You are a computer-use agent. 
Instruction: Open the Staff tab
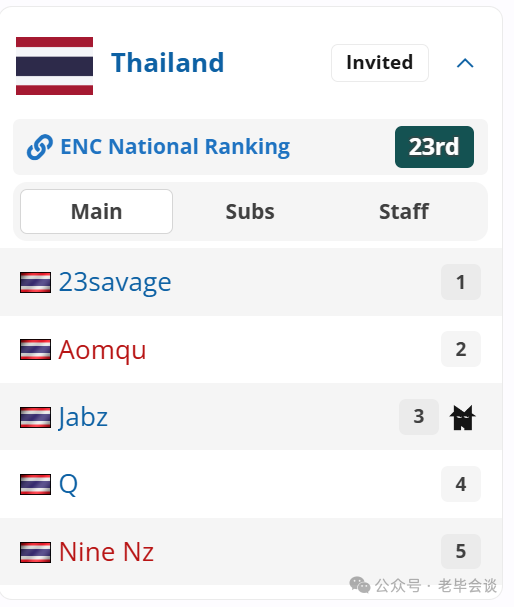(404, 211)
